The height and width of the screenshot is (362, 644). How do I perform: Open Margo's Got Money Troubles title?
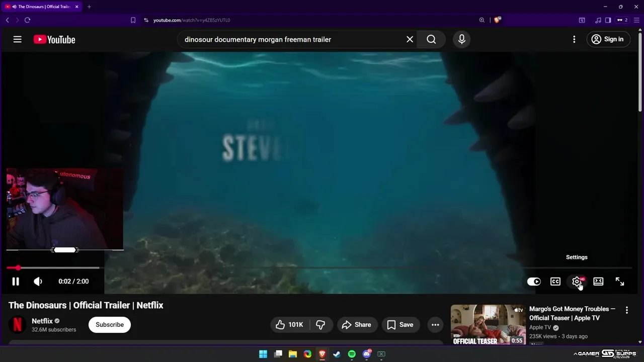(572, 313)
